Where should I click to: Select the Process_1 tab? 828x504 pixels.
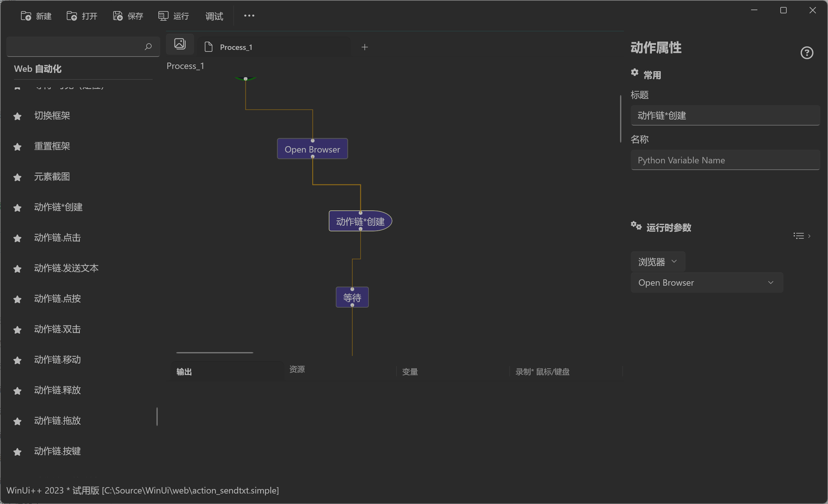click(236, 47)
